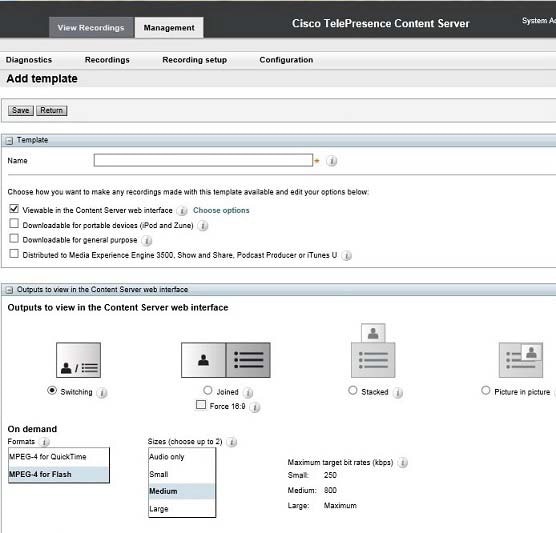Click the Medium bit rate value 800
The height and width of the screenshot is (533, 556).
pyautogui.click(x=330, y=490)
